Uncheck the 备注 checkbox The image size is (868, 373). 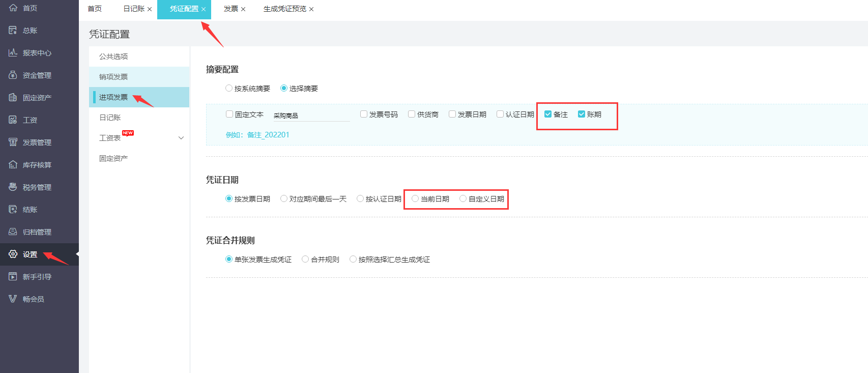coord(548,114)
